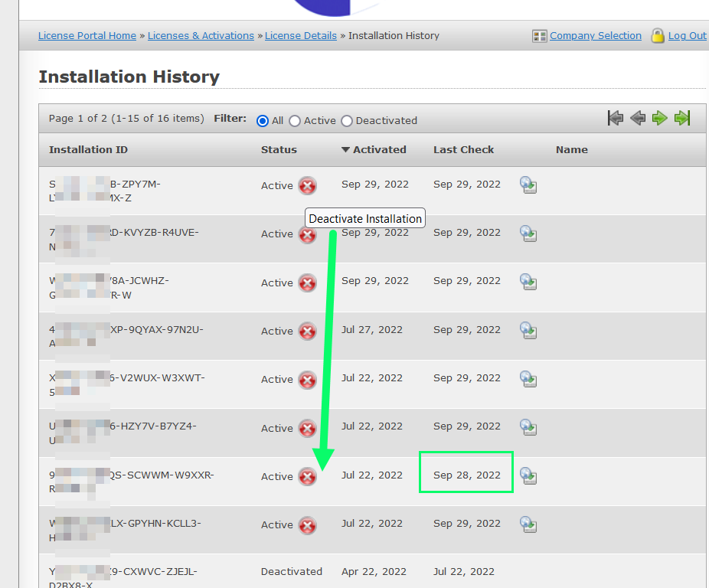The height and width of the screenshot is (588, 709).
Task: Click details icon in first installation row
Action: (x=528, y=185)
